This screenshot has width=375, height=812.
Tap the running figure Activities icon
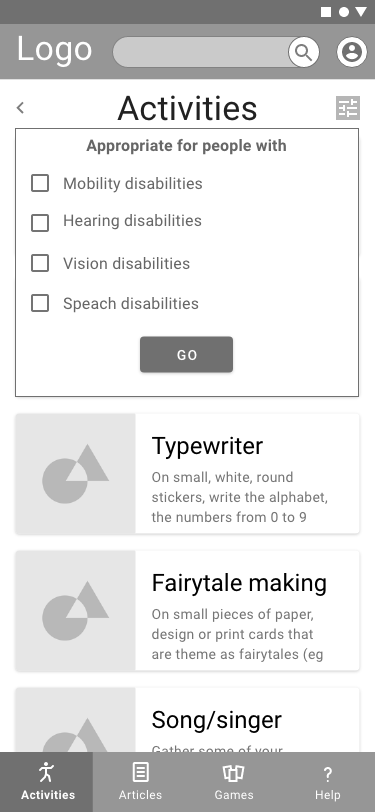pos(47,772)
